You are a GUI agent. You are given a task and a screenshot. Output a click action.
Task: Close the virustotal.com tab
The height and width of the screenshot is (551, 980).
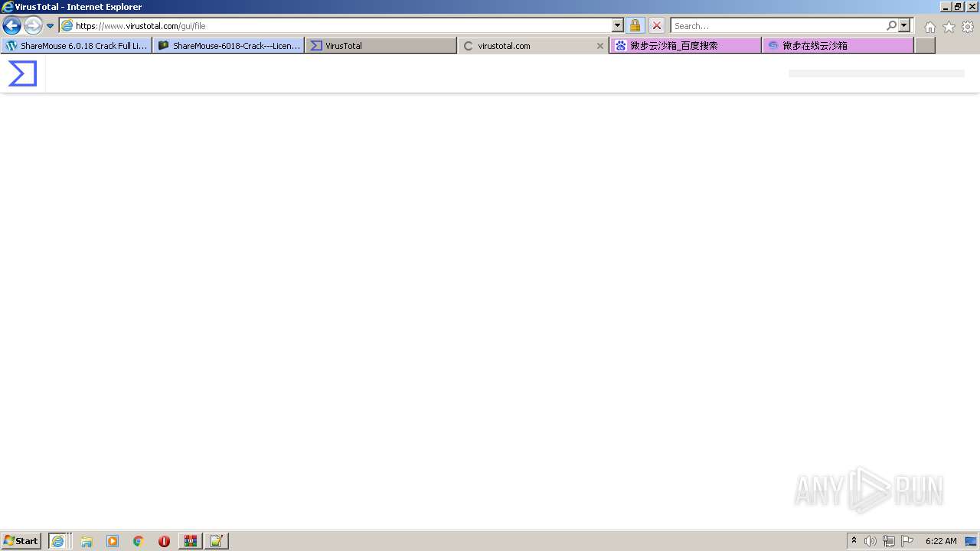coord(600,46)
